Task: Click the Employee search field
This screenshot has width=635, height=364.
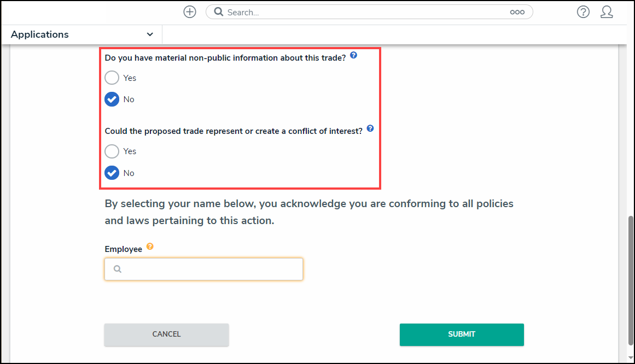Action: [x=203, y=269]
